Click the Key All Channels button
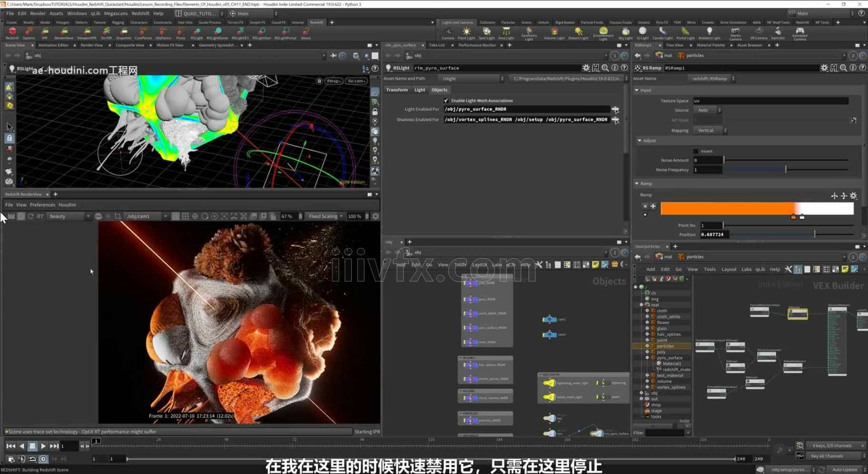The width and height of the screenshot is (868, 474). click(x=827, y=456)
